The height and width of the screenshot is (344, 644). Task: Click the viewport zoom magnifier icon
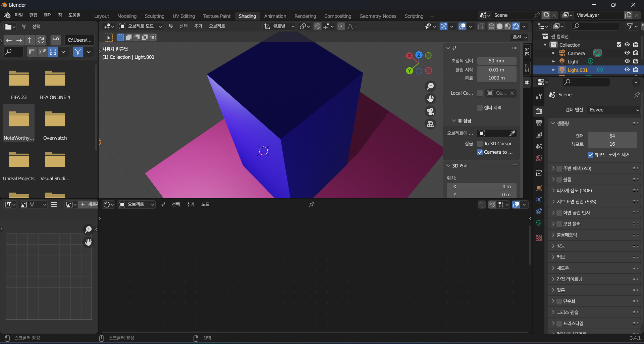click(x=430, y=86)
